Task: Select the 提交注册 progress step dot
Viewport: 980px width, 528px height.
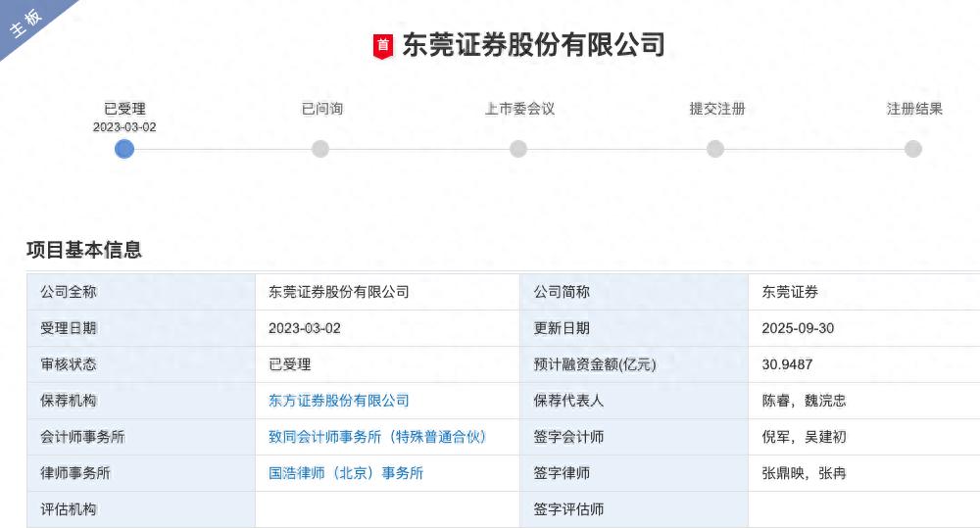Action: (715, 149)
